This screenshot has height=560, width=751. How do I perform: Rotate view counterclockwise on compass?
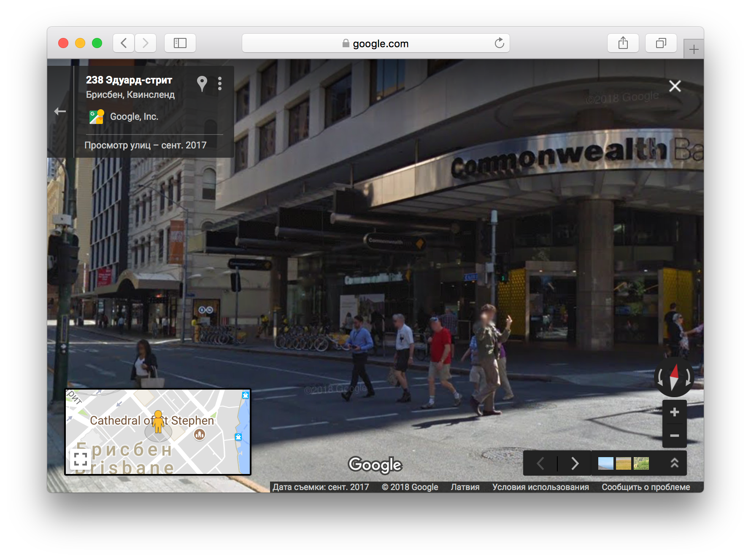pos(660,377)
